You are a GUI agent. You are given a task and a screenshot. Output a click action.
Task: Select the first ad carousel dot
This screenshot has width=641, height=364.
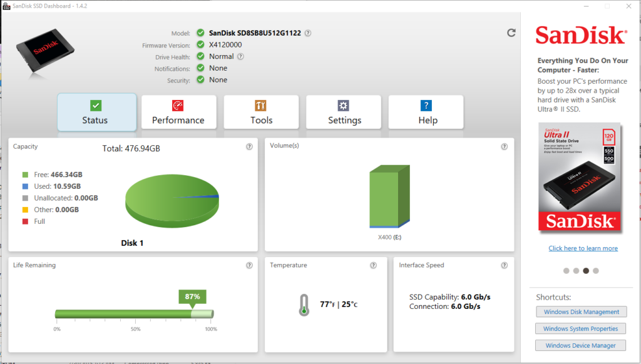pyautogui.click(x=566, y=271)
